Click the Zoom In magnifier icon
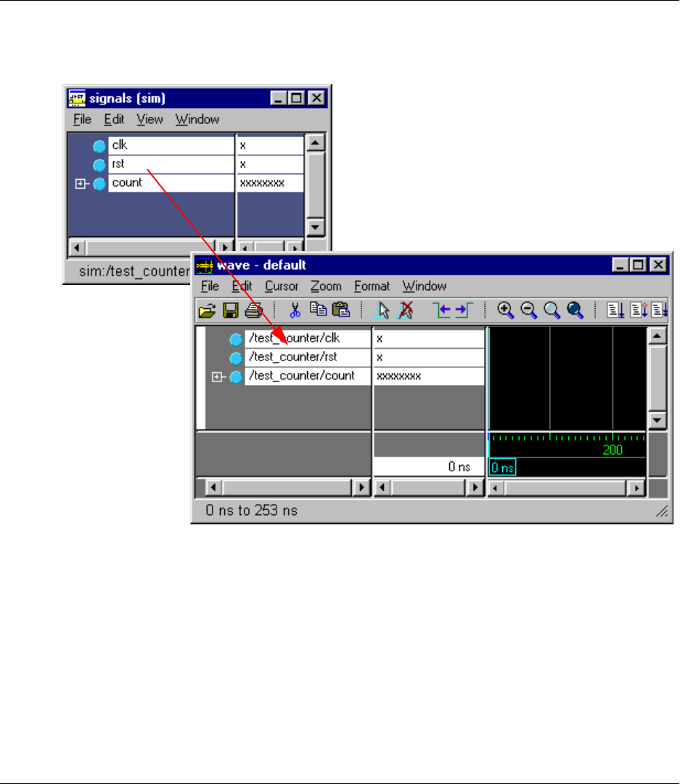 pos(505,310)
